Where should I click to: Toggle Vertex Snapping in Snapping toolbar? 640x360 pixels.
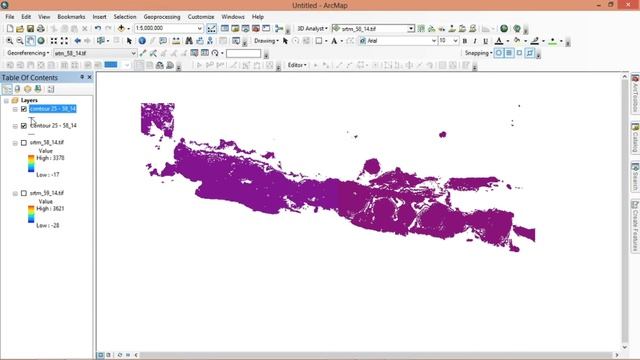click(519, 53)
